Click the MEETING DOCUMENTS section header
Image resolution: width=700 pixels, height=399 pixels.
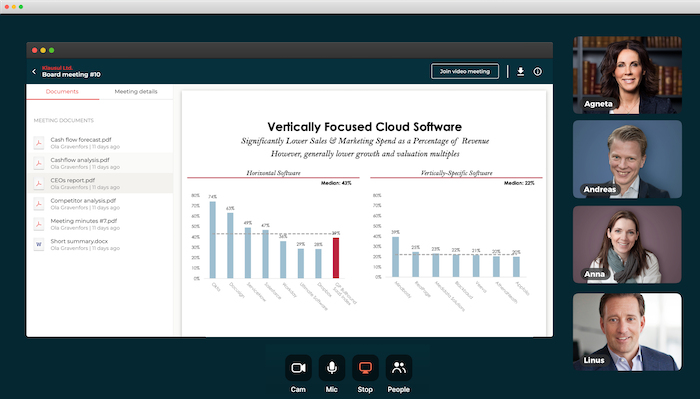tap(64, 121)
